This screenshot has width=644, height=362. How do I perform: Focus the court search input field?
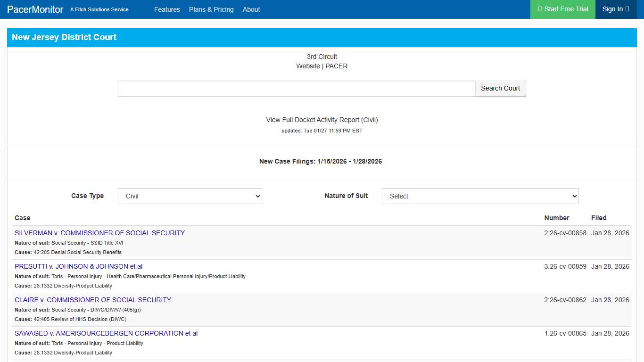click(296, 89)
